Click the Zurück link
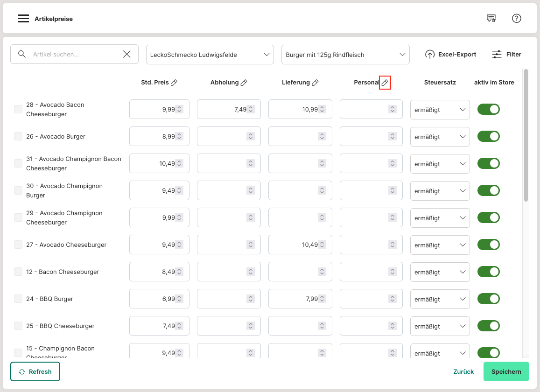Viewport: 540px width, 392px height. pos(463,372)
